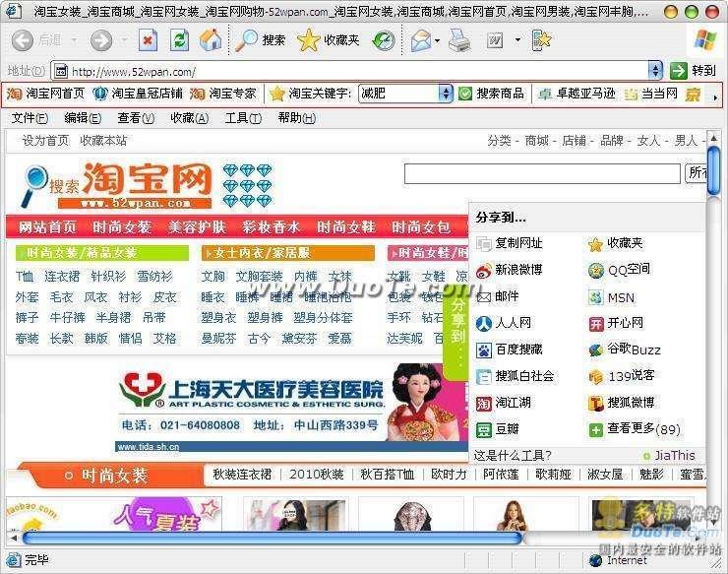Open Favorites via the star toolbar icon
The height and width of the screenshot is (574, 728).
coord(328,40)
